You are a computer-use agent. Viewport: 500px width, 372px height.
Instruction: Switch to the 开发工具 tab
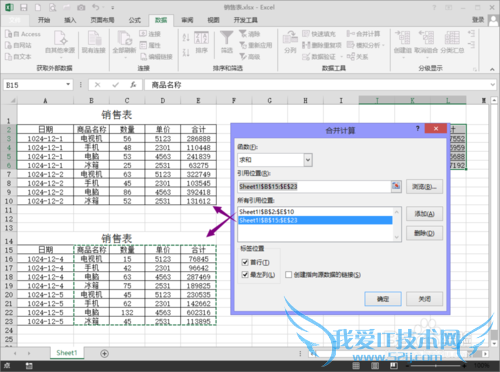(246, 20)
